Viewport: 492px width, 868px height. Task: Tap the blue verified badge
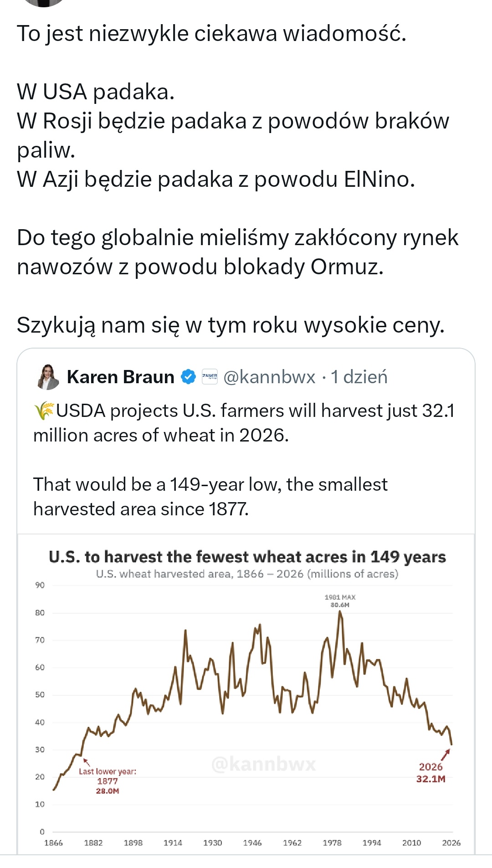pos(188,377)
